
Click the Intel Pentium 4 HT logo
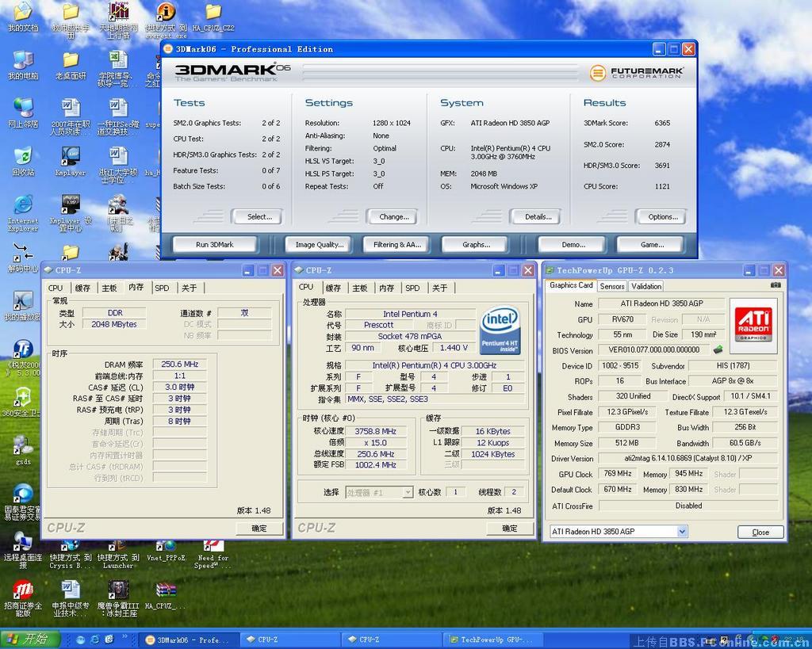coord(500,330)
